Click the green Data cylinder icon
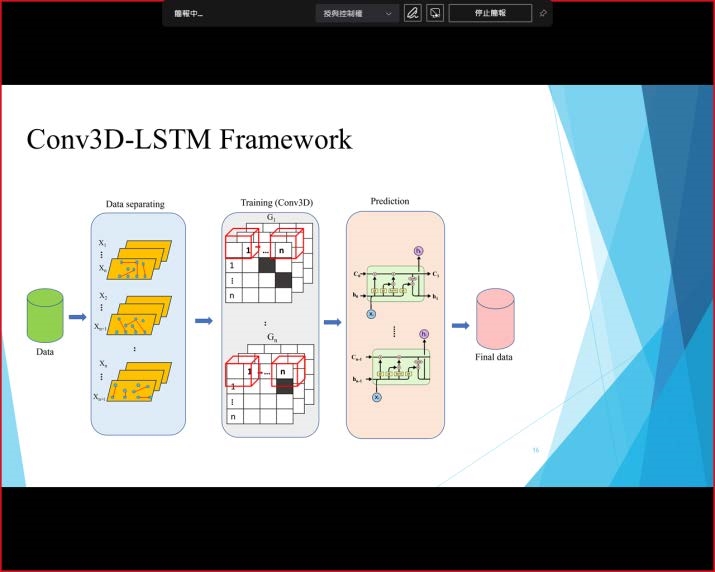Viewport: 715px width, 572px height. tap(45, 316)
